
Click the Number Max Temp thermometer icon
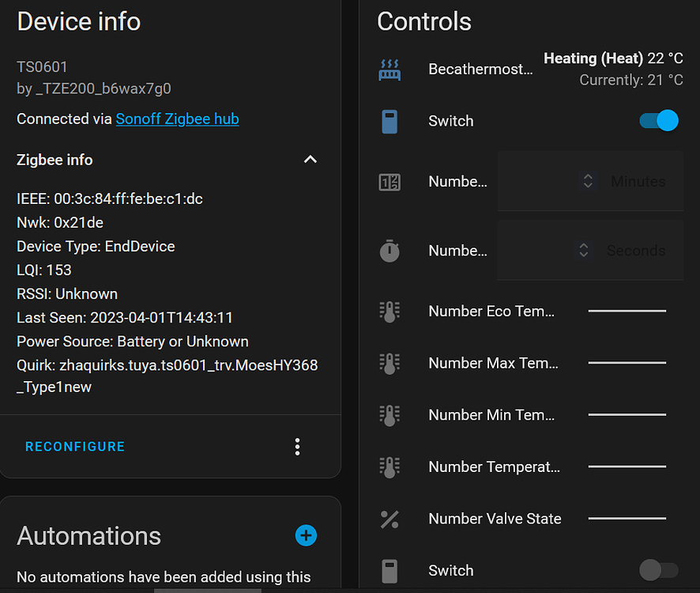pos(390,363)
